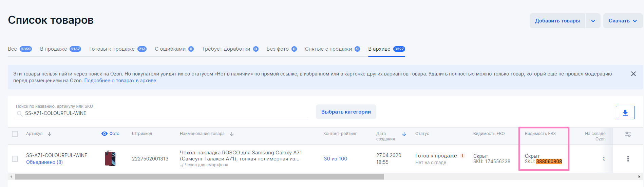Open column settings sliders icon

[628, 134]
